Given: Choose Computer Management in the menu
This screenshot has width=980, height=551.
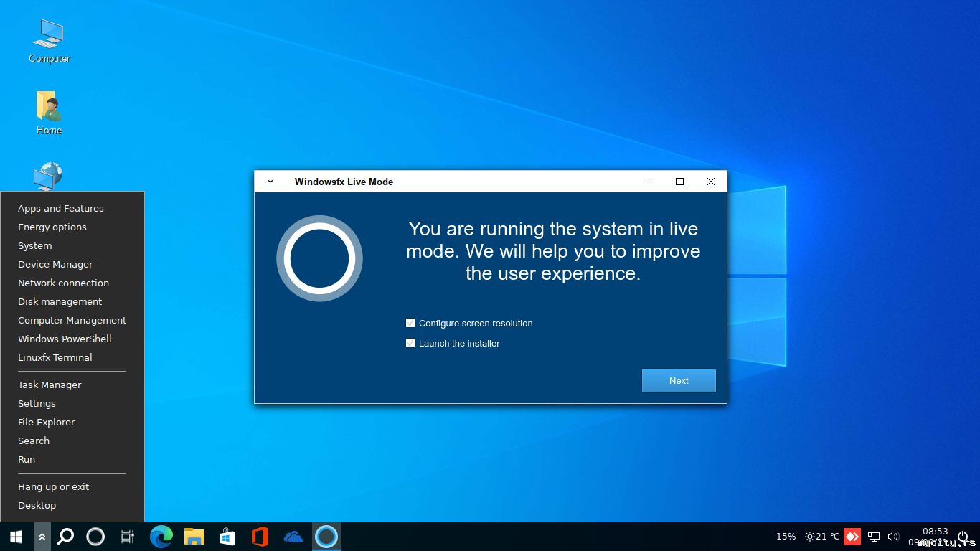Looking at the screenshot, I should 72,320.
